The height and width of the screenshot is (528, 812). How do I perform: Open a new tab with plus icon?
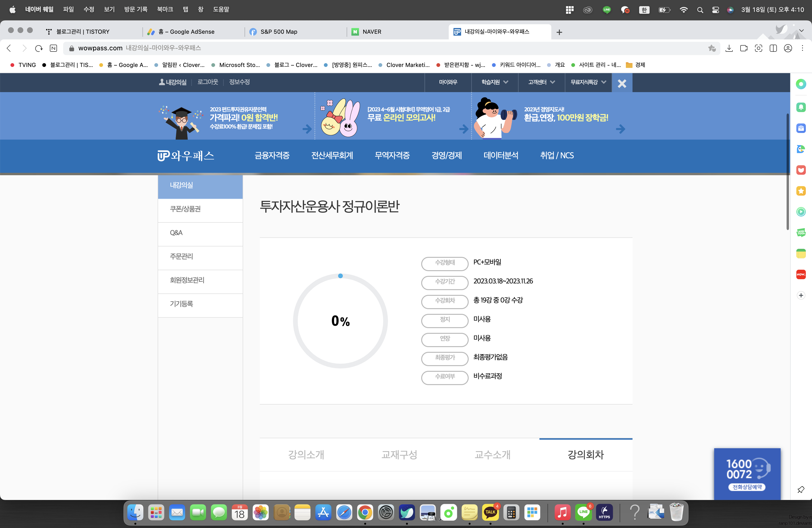point(559,32)
